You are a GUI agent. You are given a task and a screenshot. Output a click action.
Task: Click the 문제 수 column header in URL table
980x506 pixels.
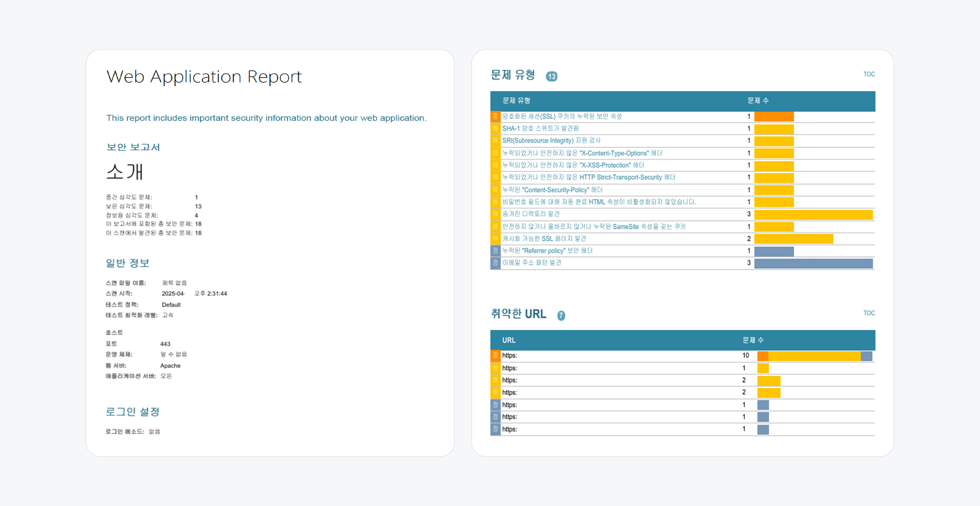pyautogui.click(x=753, y=340)
